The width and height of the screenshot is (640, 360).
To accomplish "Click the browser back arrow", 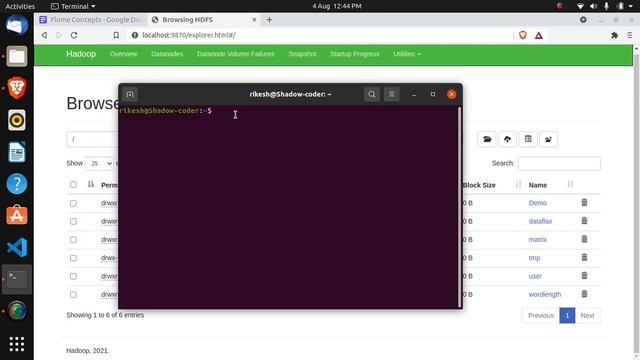I will (x=44, y=35).
